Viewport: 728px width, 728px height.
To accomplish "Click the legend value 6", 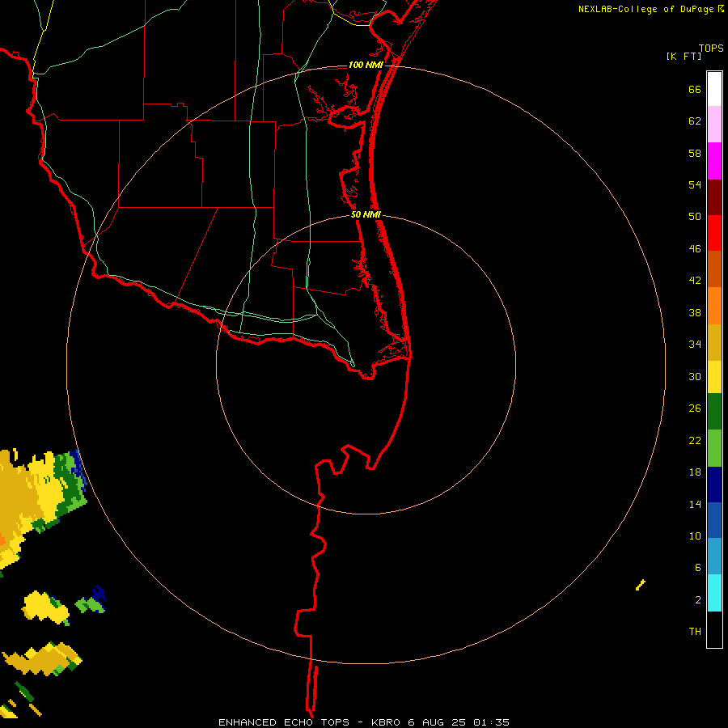I will pos(698,568).
